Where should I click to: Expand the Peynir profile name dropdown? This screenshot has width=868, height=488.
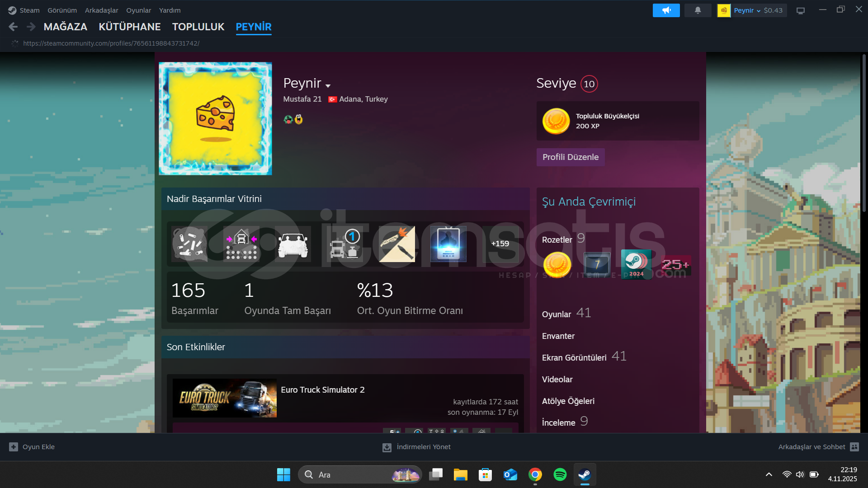328,85
